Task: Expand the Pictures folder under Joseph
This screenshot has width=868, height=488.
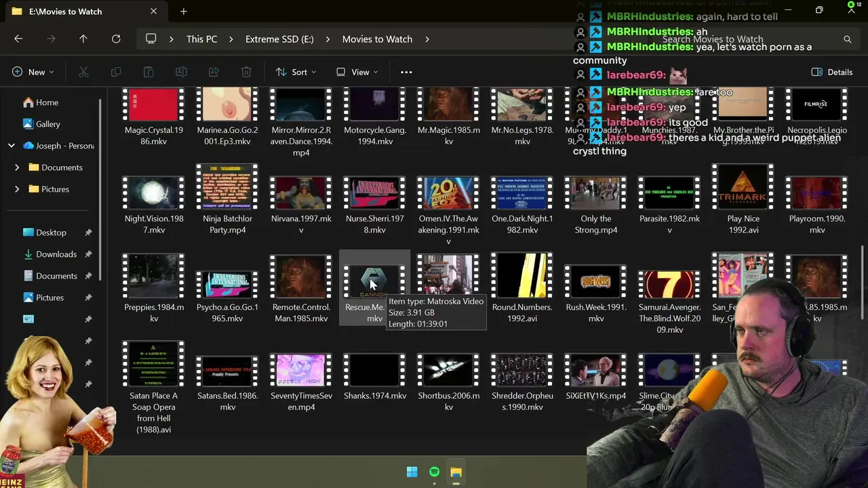Action: pyautogui.click(x=17, y=189)
